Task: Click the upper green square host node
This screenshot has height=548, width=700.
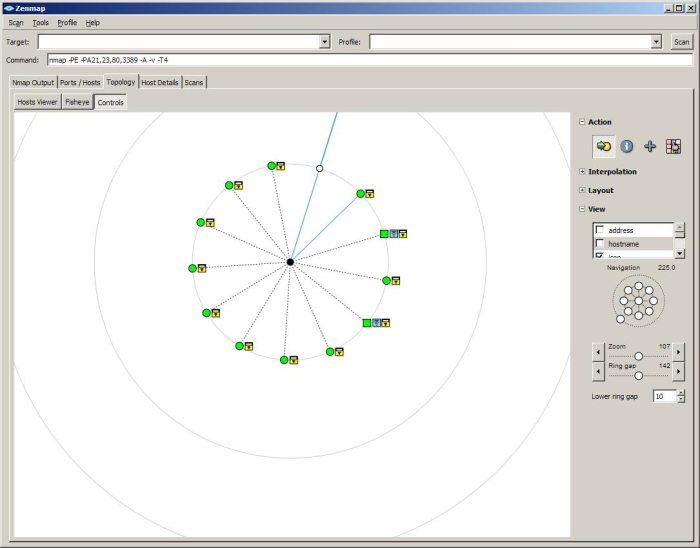Action: 384,234
